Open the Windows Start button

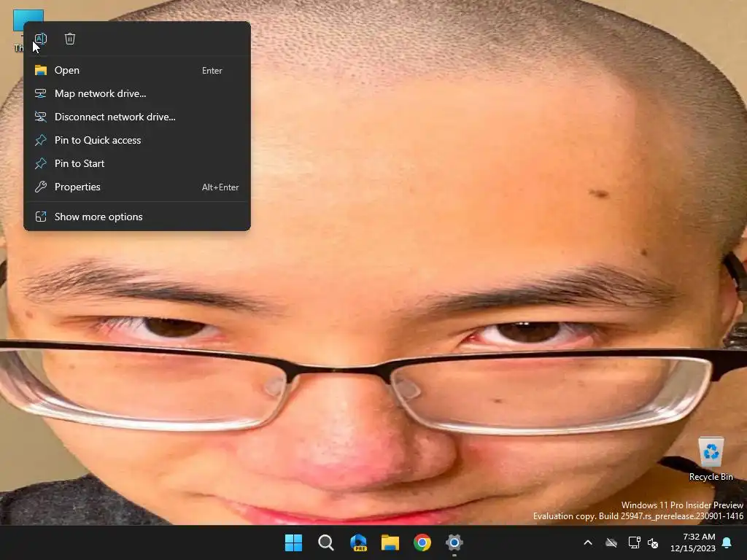pyautogui.click(x=293, y=542)
